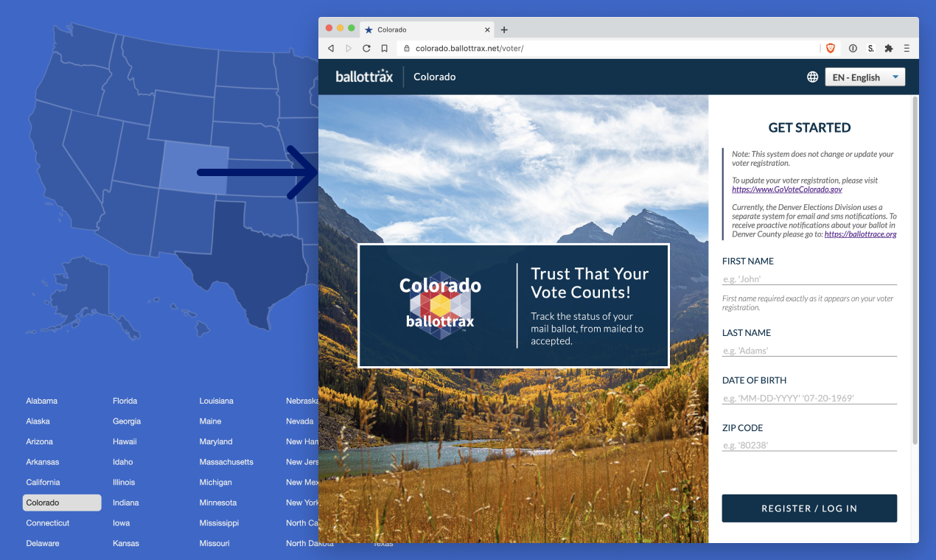Click the First Name input field
The height and width of the screenshot is (560, 936).
(x=809, y=279)
